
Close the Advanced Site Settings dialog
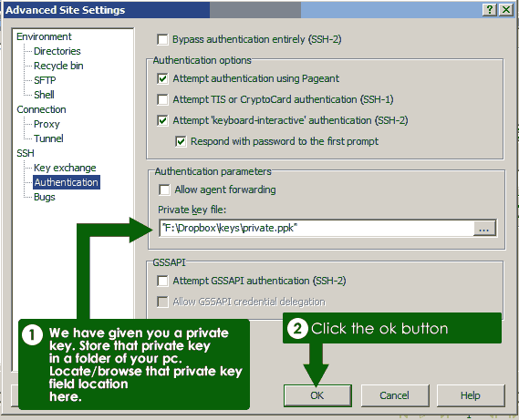coord(506,10)
